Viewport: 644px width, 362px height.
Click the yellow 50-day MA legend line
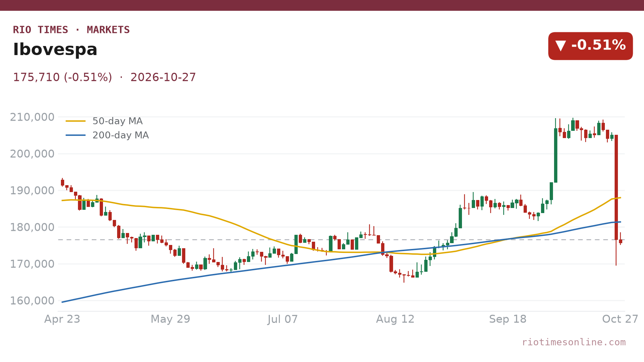pyautogui.click(x=76, y=121)
